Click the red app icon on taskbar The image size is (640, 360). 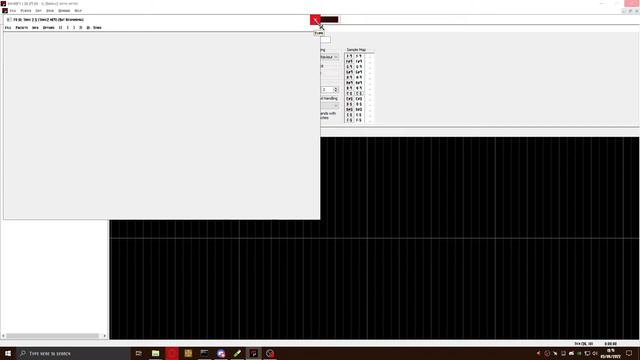pos(172,353)
